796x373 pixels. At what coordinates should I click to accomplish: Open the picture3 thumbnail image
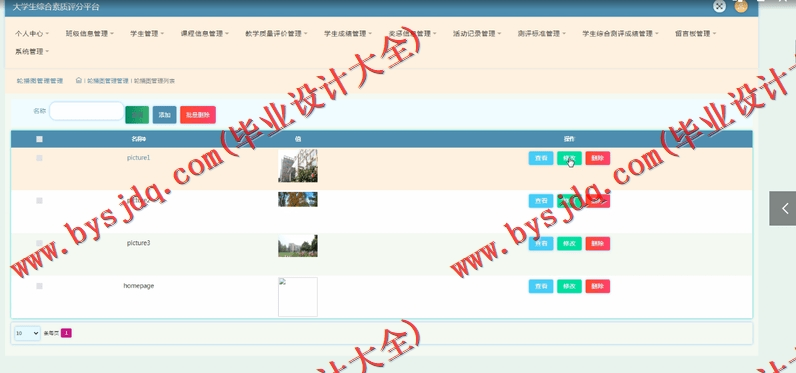[x=298, y=246]
